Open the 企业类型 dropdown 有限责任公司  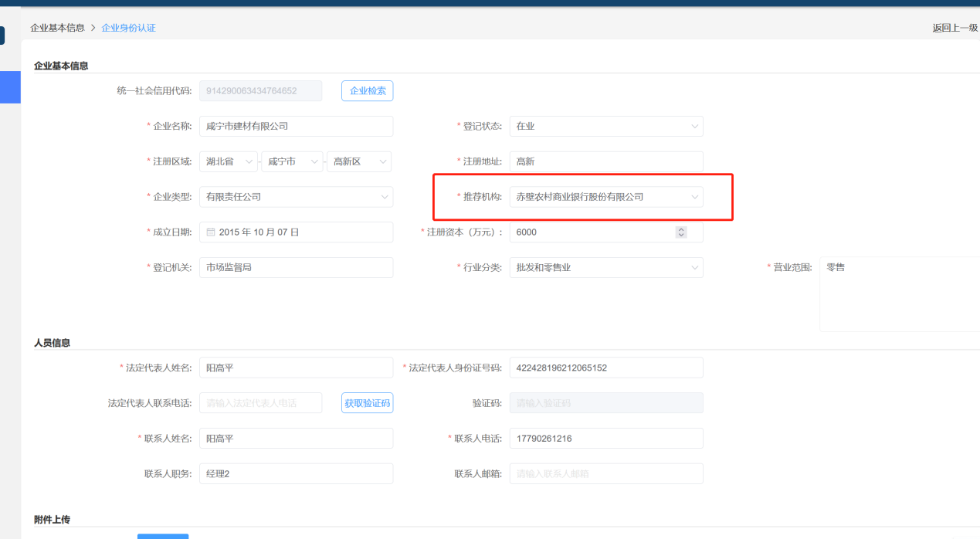[296, 197]
